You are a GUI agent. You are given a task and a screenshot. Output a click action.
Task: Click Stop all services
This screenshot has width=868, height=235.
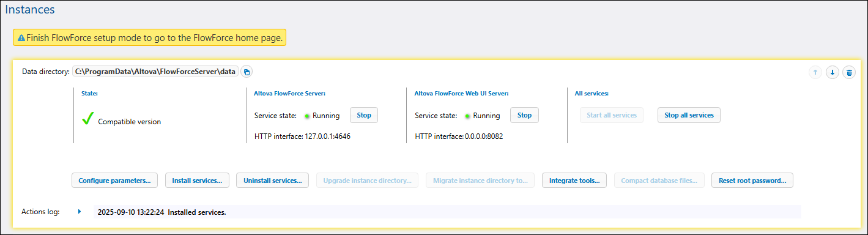click(x=689, y=115)
